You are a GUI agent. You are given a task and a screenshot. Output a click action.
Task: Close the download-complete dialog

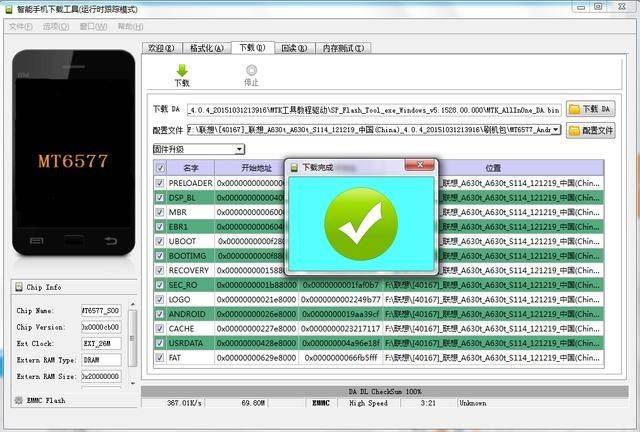tap(420, 165)
